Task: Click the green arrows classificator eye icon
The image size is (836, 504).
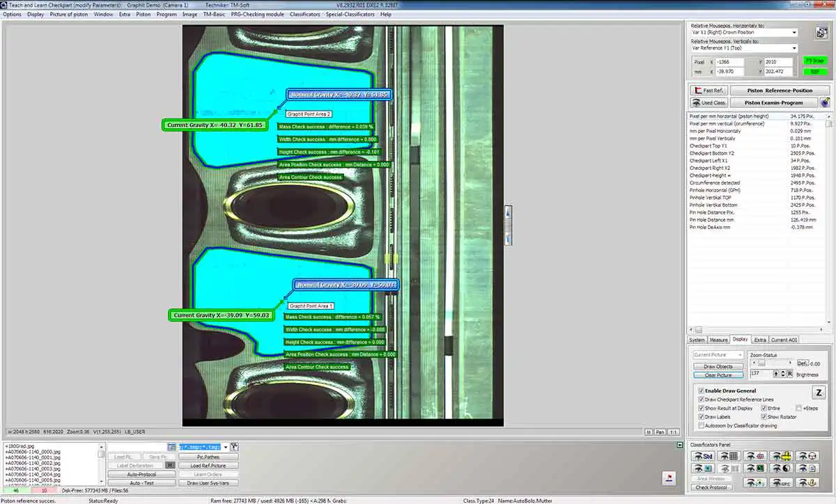Action: (755, 482)
